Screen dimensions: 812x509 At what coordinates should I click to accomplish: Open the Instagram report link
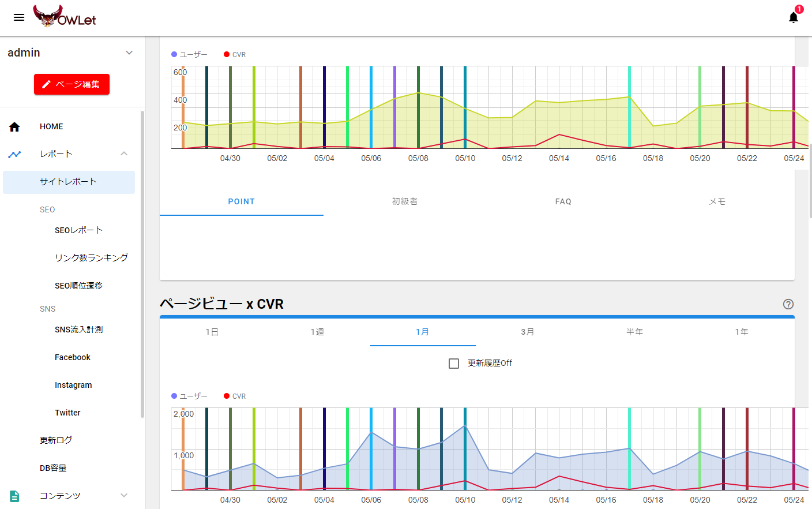tap(73, 385)
